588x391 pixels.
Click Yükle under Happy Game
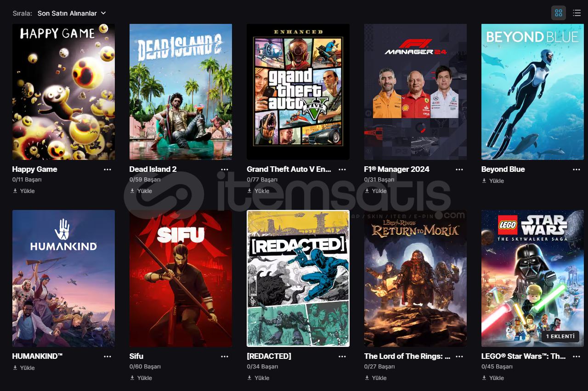click(x=24, y=191)
